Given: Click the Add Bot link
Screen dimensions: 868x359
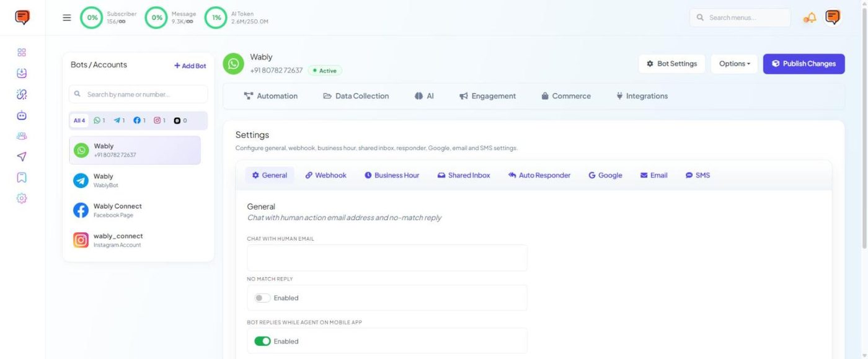Looking at the screenshot, I should pyautogui.click(x=190, y=66).
